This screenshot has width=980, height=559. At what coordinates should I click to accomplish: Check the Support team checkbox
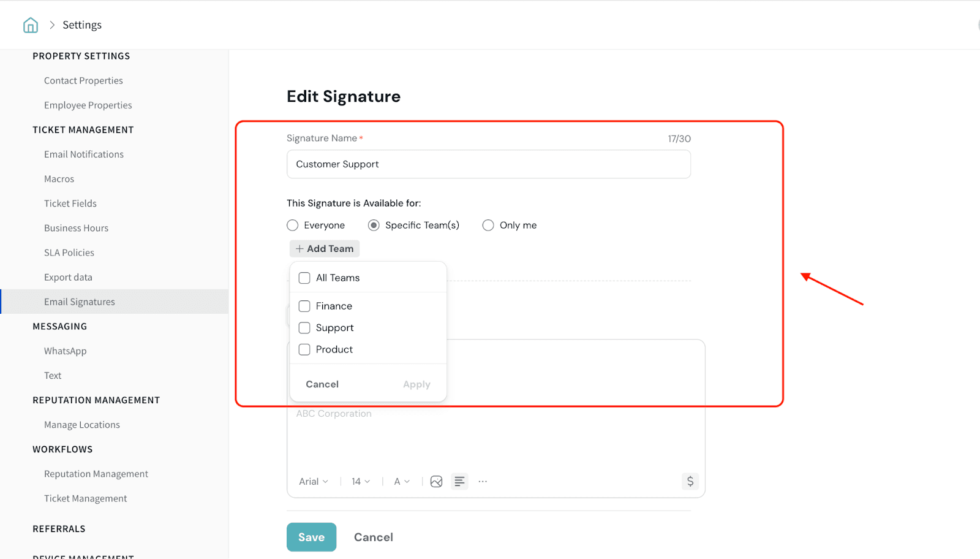tap(304, 328)
